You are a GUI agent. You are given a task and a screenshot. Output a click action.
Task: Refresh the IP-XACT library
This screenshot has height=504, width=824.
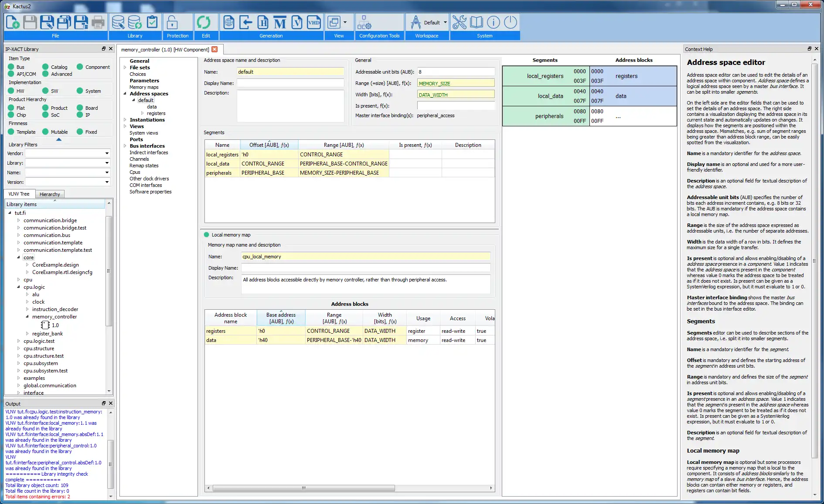(x=134, y=22)
